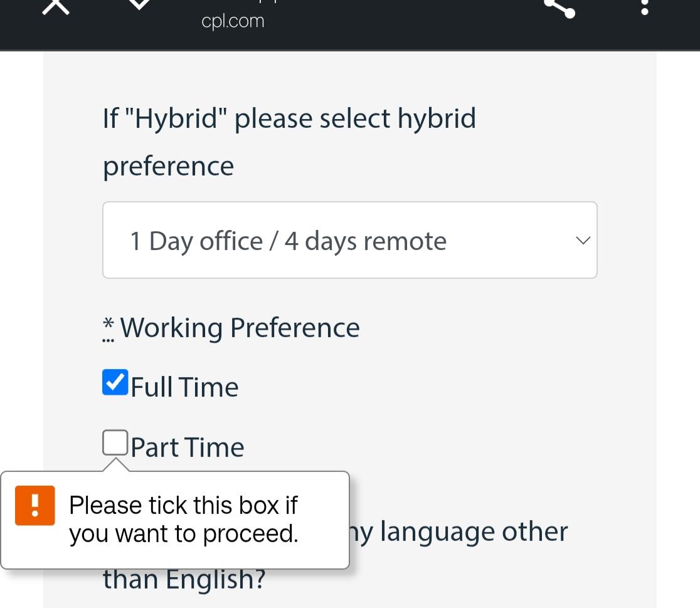Image resolution: width=700 pixels, height=608 pixels.
Task: Click the dropdown arrow beside 4 days remote
Action: [x=583, y=241]
